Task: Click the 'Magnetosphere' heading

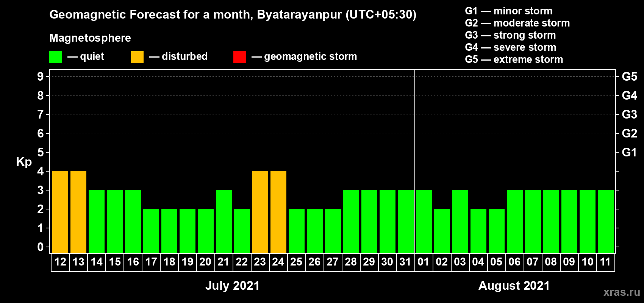Action: coord(90,38)
